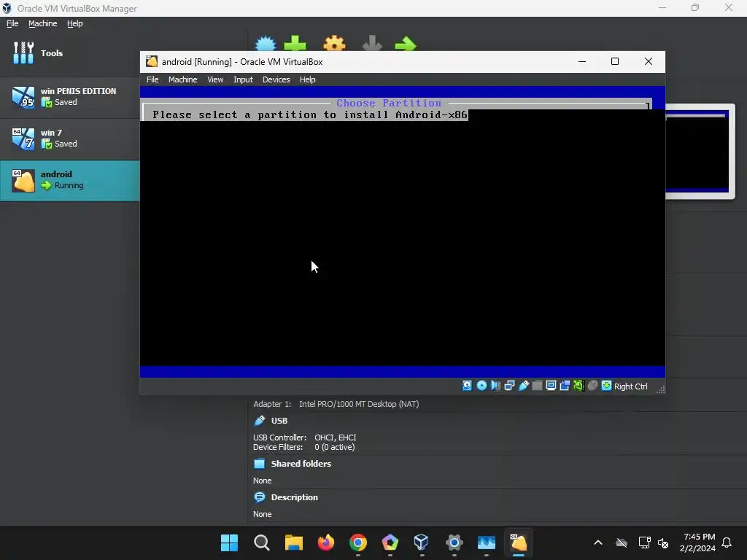The image size is (747, 560).
Task: Click the shared folders status icon
Action: (537, 386)
